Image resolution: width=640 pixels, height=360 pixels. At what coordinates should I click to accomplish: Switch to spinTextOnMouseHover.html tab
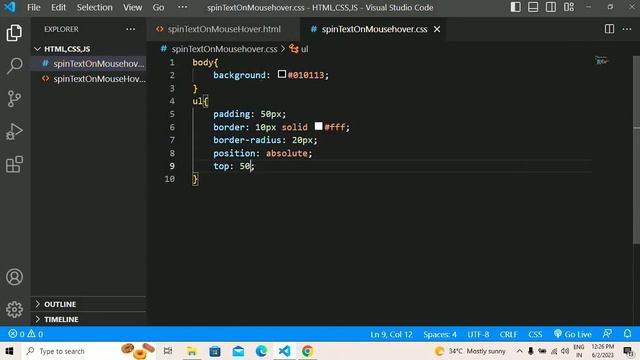pos(223,29)
